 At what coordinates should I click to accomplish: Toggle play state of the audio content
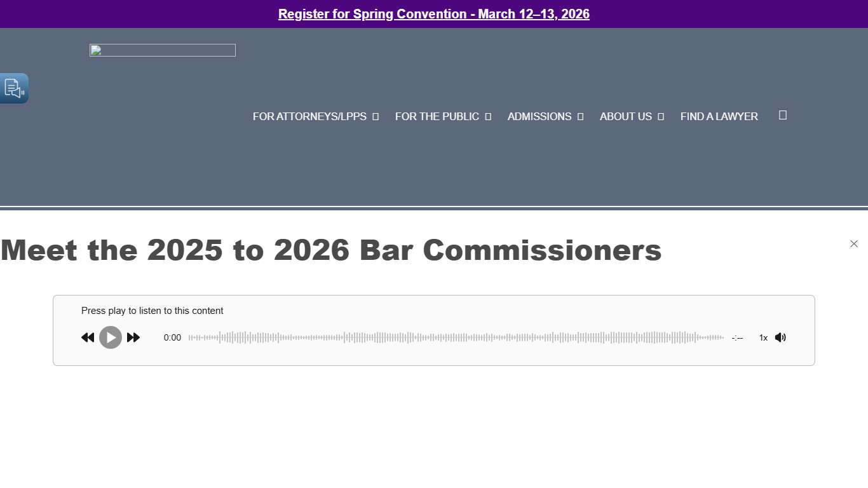[x=111, y=337]
